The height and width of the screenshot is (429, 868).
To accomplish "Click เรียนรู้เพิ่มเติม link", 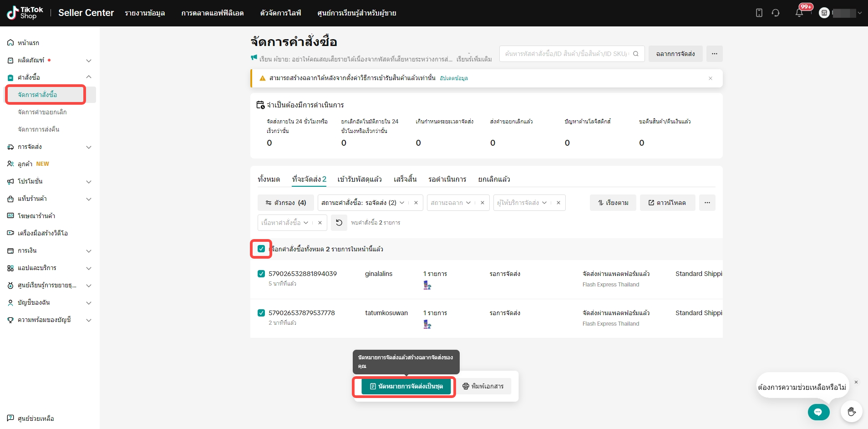I will [474, 59].
